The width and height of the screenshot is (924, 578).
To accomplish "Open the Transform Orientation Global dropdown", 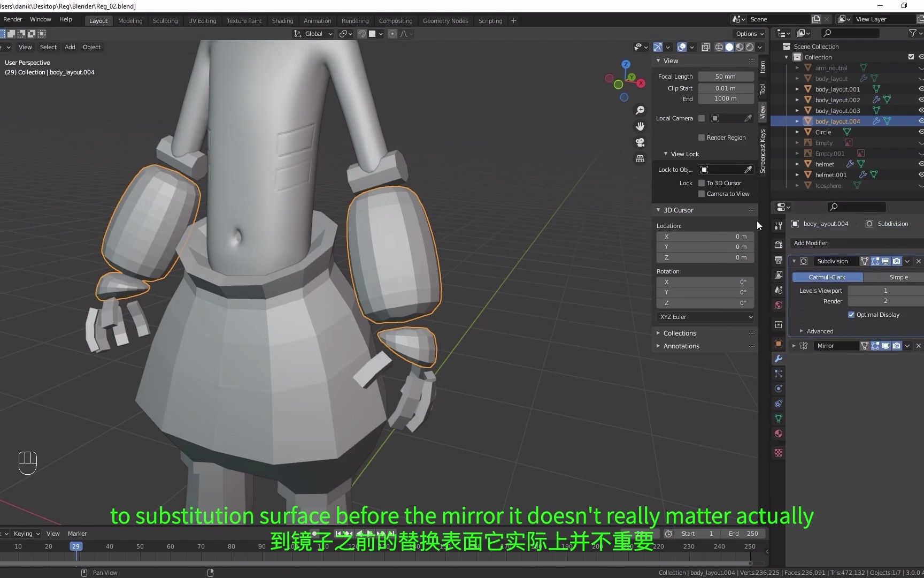I will point(313,33).
